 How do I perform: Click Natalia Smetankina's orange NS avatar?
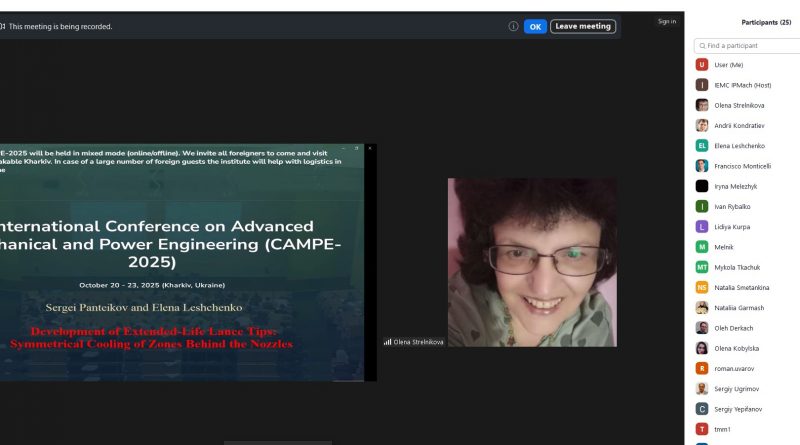click(702, 287)
